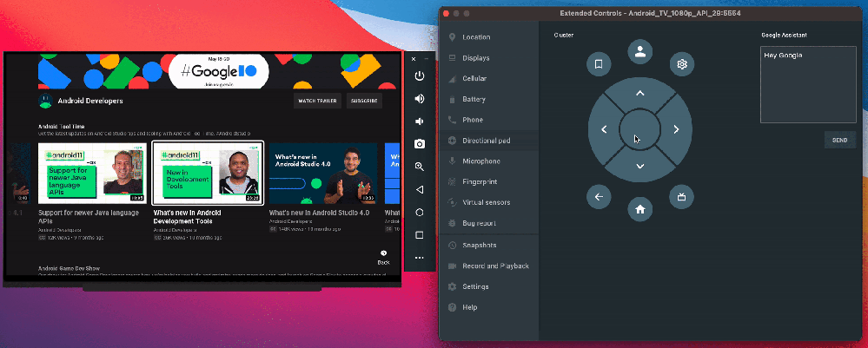Click the D-pad center select button
The image size is (868, 348).
tap(639, 130)
